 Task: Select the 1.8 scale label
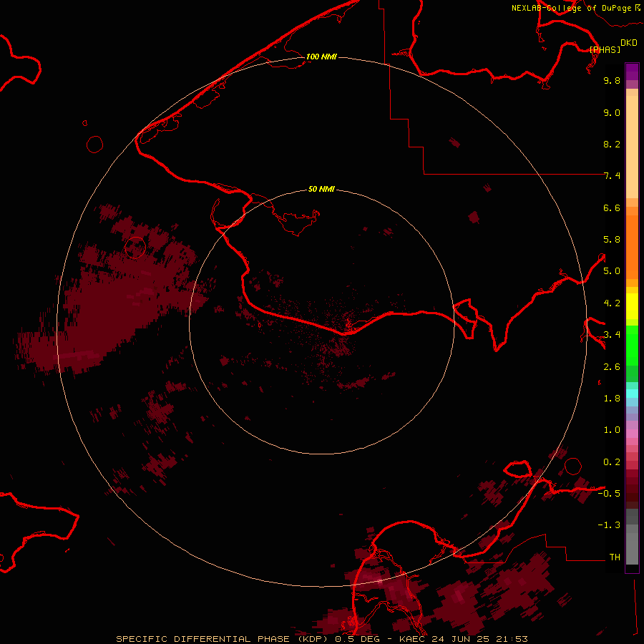[612, 399]
